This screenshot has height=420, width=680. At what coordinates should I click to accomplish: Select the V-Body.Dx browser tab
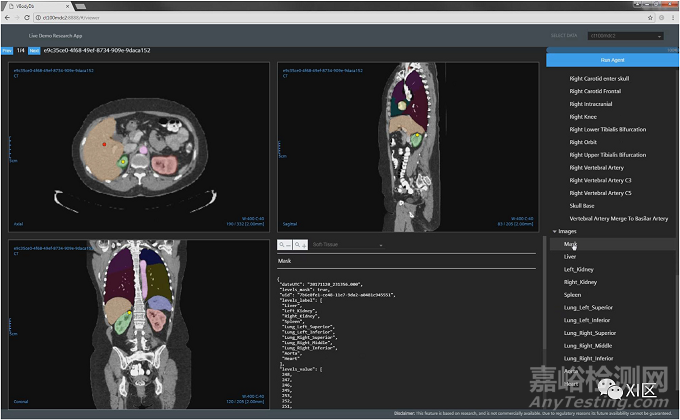click(x=30, y=5)
